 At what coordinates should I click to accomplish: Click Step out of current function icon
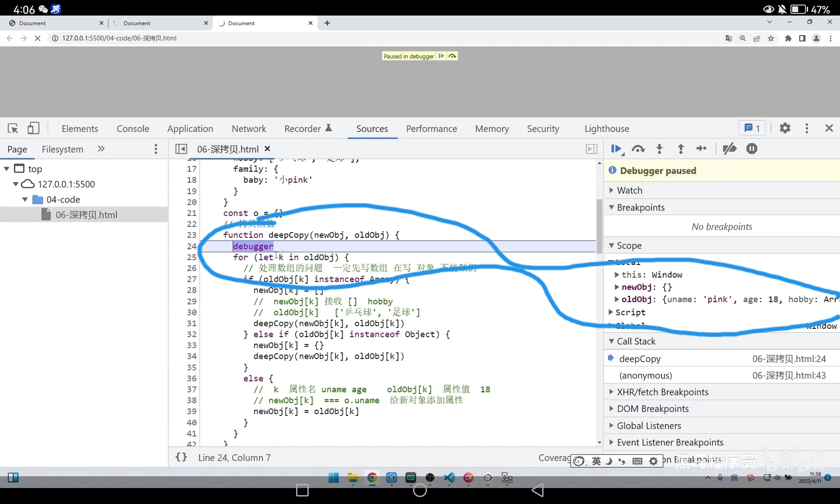(681, 149)
